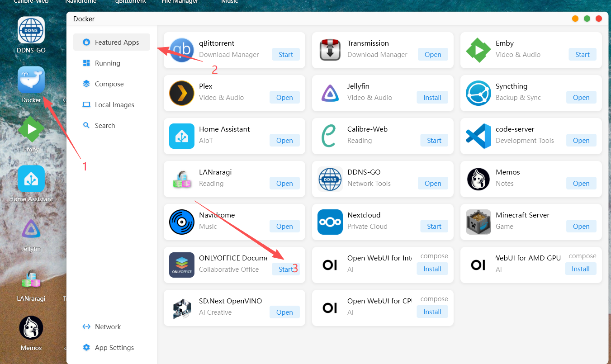Click the 'Development Tools' category text
This screenshot has width=611, height=364.
525,140
